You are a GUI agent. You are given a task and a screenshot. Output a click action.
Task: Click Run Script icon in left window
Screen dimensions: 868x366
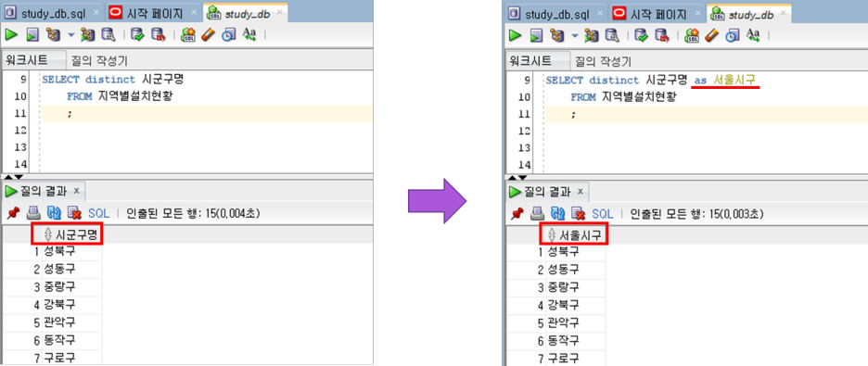click(32, 35)
